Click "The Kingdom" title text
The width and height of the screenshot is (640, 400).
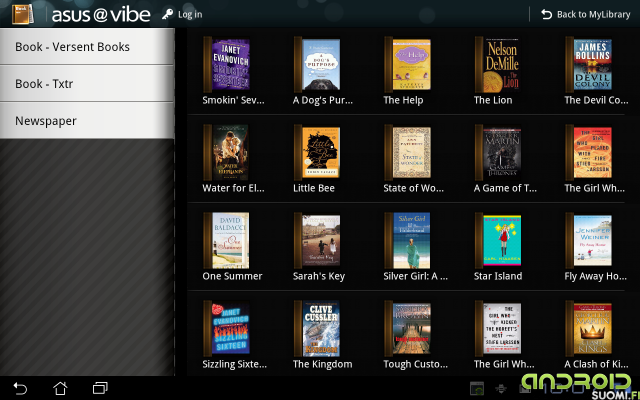tap(322, 364)
